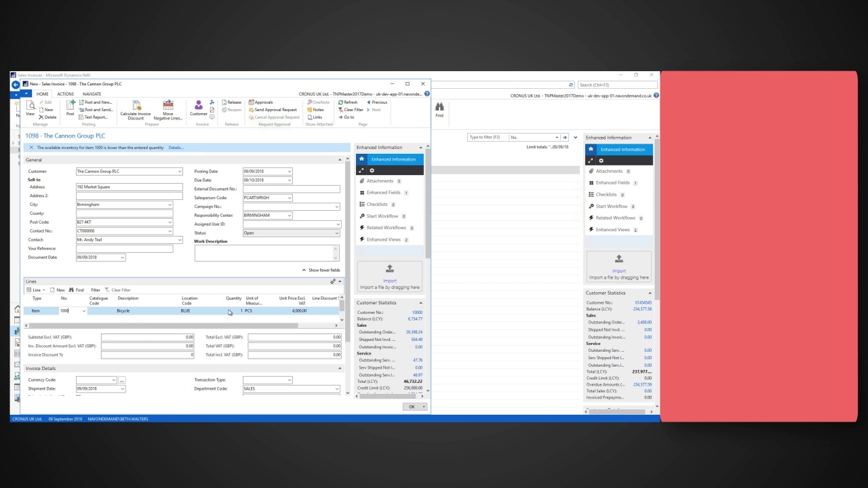Click the Lines horizontal scrollbar
868x488 pixels.
162,325
